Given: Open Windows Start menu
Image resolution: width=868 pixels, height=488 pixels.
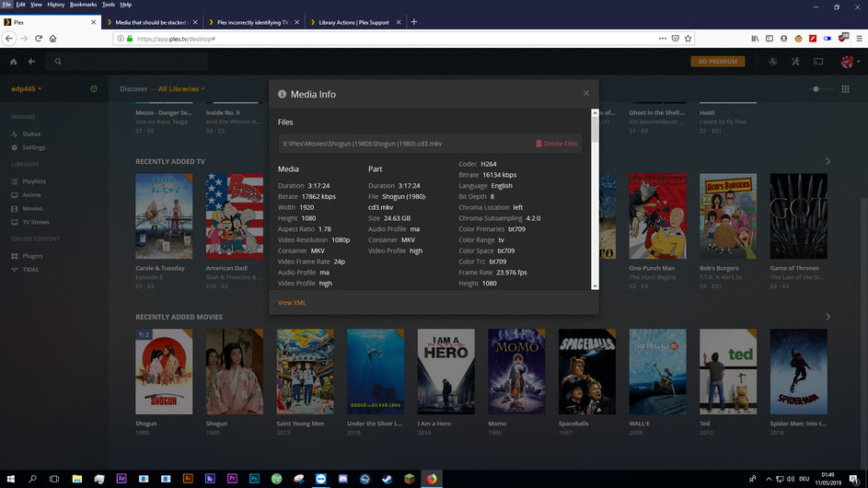Looking at the screenshot, I should point(10,479).
